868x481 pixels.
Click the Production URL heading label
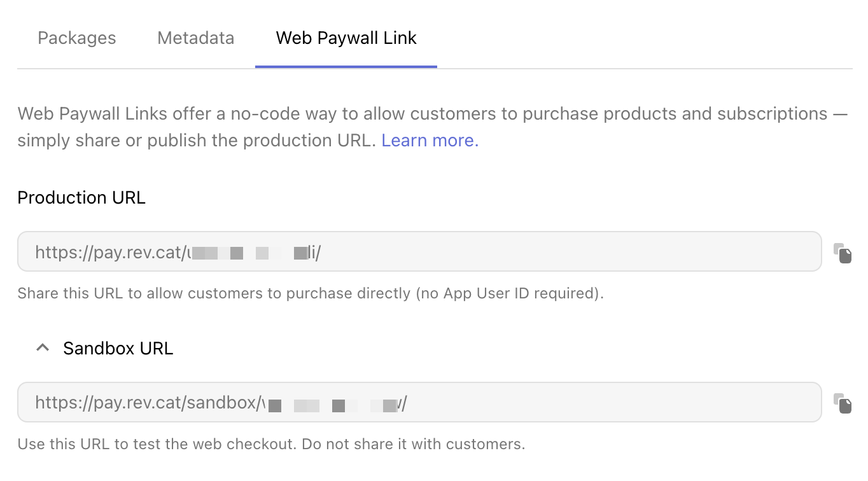(x=81, y=197)
